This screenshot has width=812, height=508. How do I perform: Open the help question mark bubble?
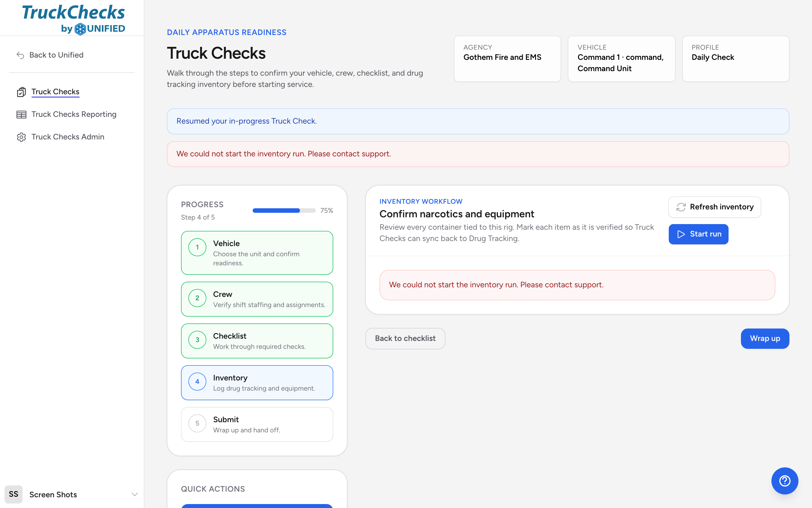pyautogui.click(x=784, y=481)
